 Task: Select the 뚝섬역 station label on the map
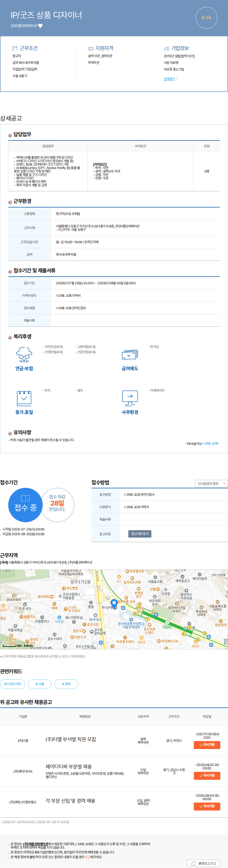point(167,627)
